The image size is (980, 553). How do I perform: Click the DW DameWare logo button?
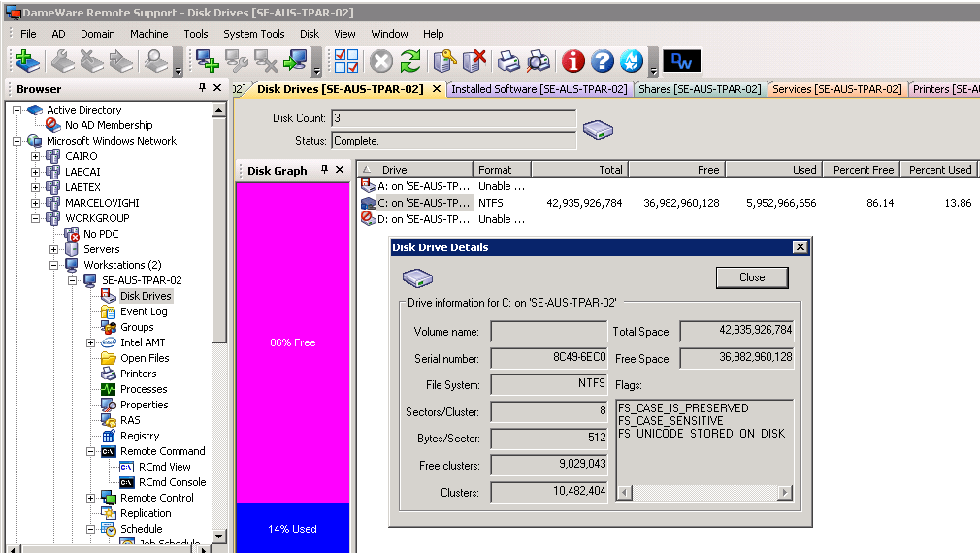(x=681, y=60)
